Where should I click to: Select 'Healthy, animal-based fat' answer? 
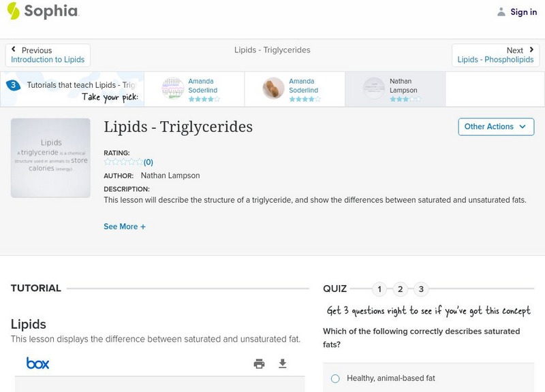tap(335, 378)
